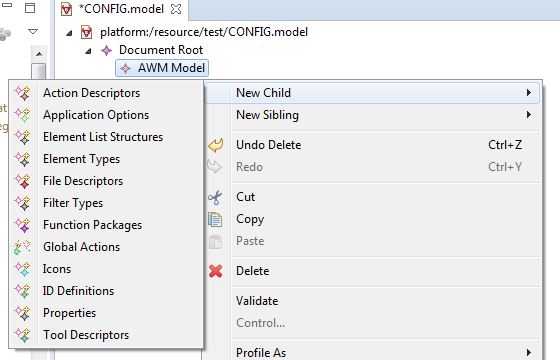Screen dimensions: 560x360
Task: Open the New Child submenu arrow
Action: [x=529, y=93]
